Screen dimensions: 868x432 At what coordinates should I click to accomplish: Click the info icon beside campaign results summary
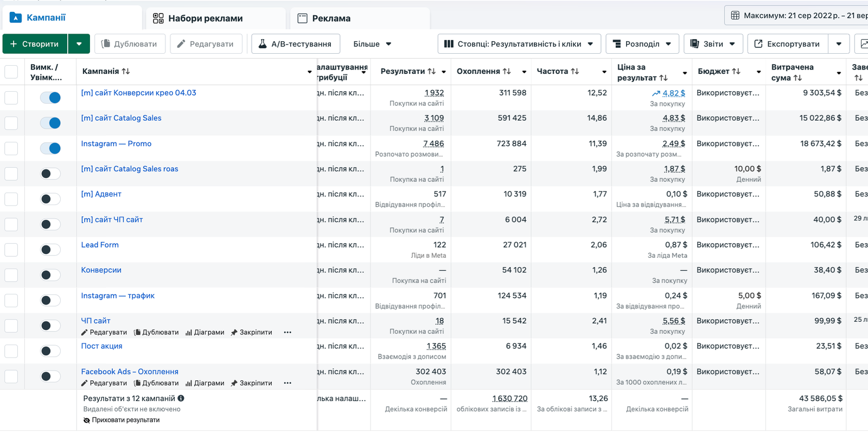click(181, 398)
